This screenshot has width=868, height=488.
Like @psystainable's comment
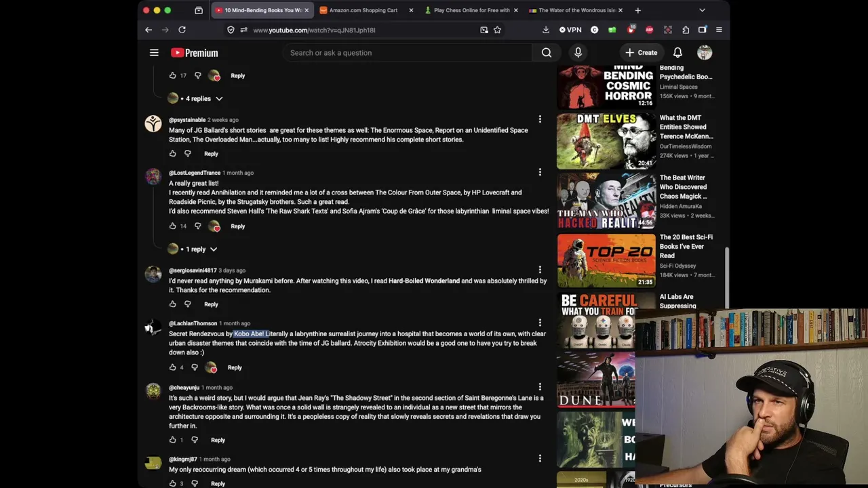click(172, 154)
